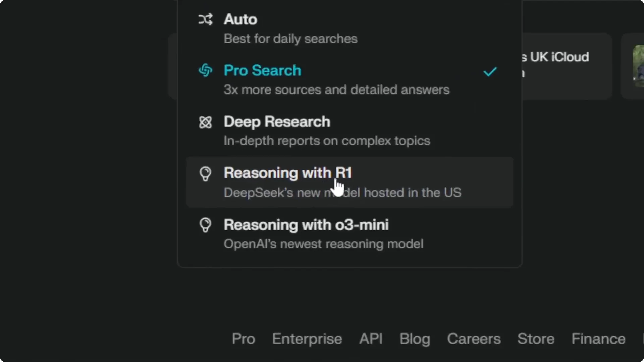Click the shuffle icon beside Auto
The height and width of the screenshot is (362, 644).
click(x=205, y=19)
